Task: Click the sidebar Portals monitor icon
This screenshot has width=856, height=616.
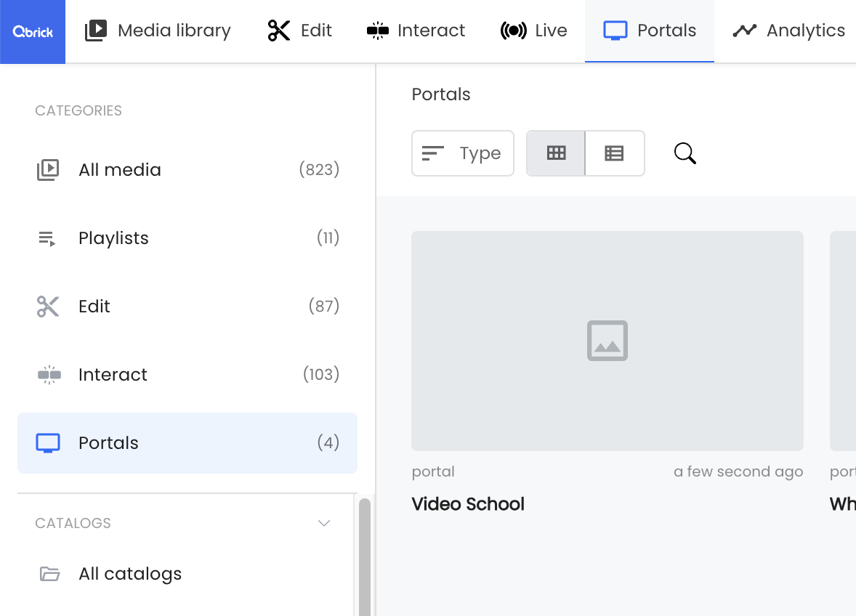Action: click(x=48, y=443)
